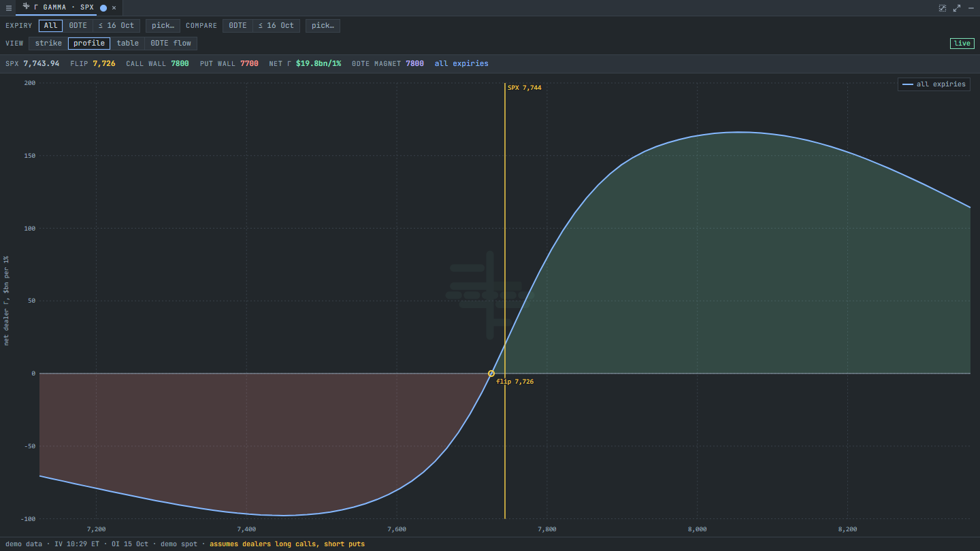Click the flip 7,726 chart annotation

[x=515, y=382]
